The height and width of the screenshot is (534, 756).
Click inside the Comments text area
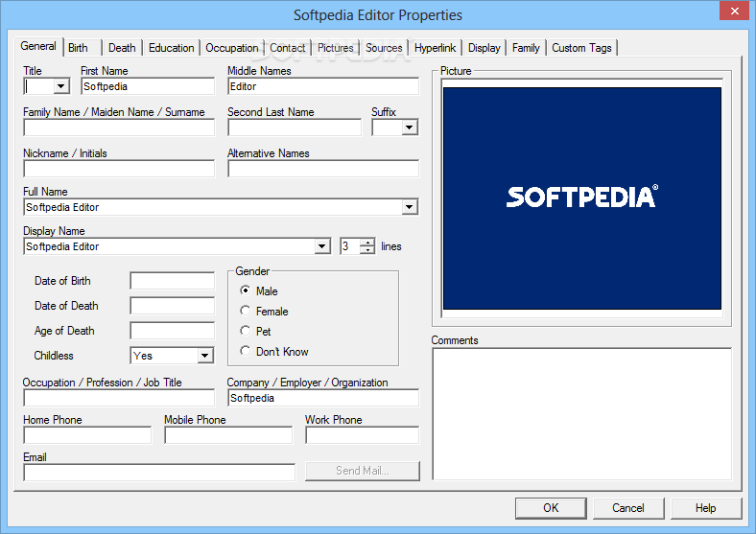click(x=582, y=414)
